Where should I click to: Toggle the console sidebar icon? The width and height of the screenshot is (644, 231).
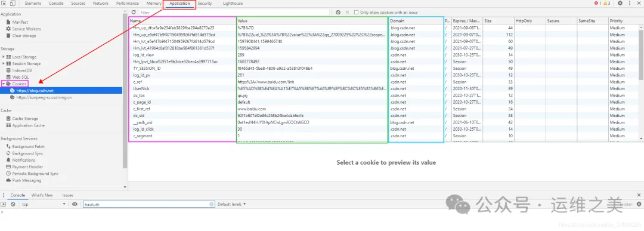[x=4, y=204]
